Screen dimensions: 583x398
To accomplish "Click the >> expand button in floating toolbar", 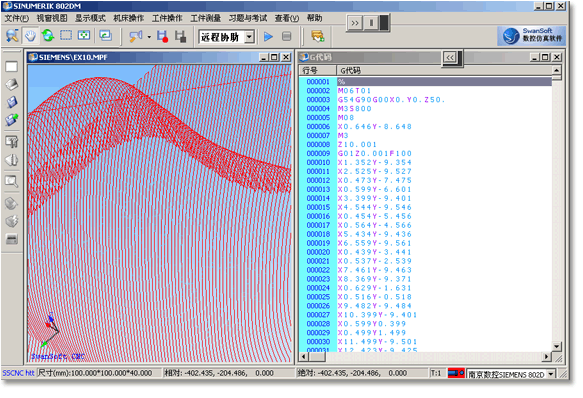I will click(355, 23).
